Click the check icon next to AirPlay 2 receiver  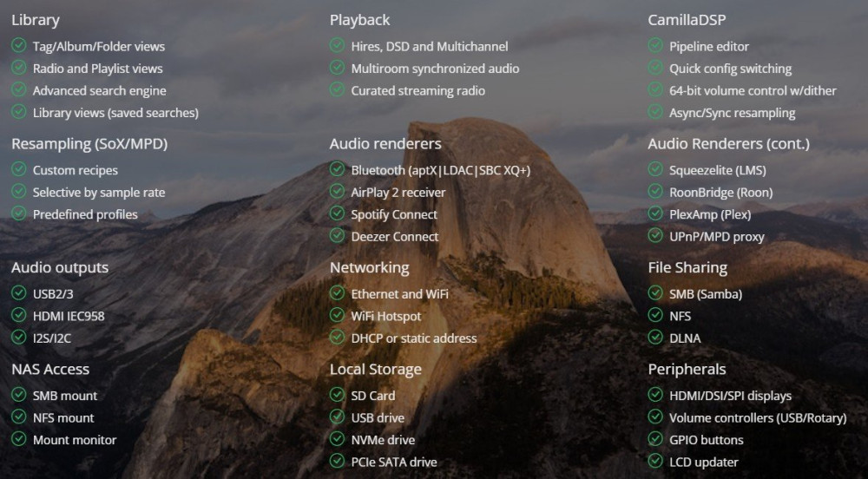(337, 192)
